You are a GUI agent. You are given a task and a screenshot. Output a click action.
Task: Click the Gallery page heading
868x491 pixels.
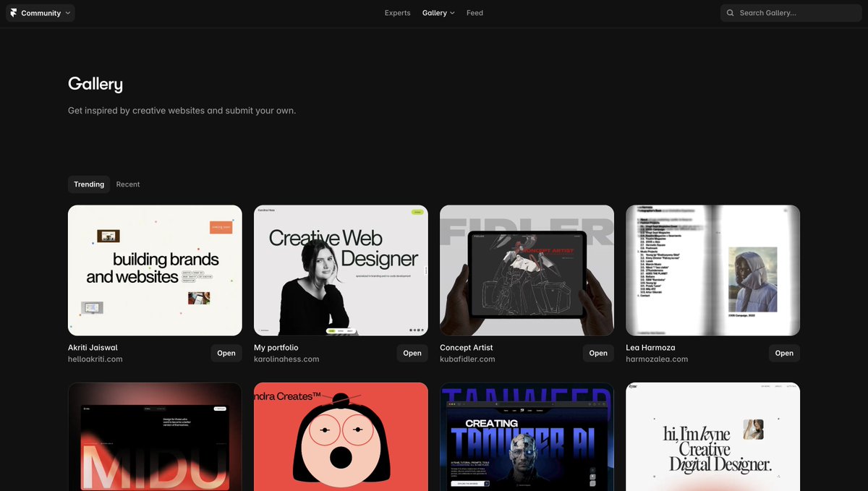click(x=95, y=85)
